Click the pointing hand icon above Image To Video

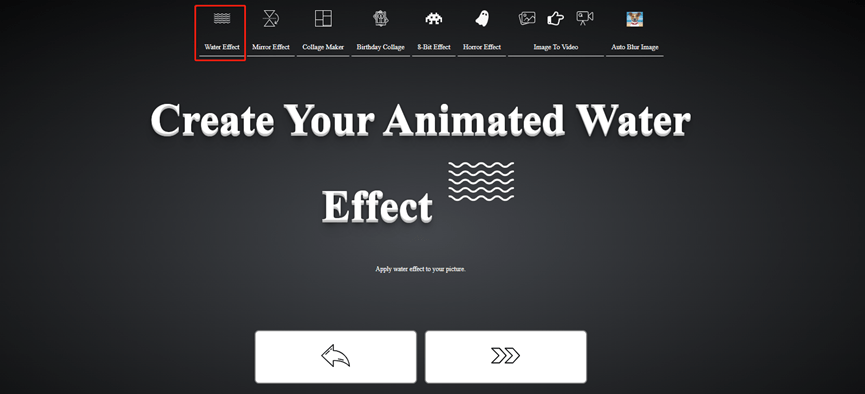(x=556, y=19)
